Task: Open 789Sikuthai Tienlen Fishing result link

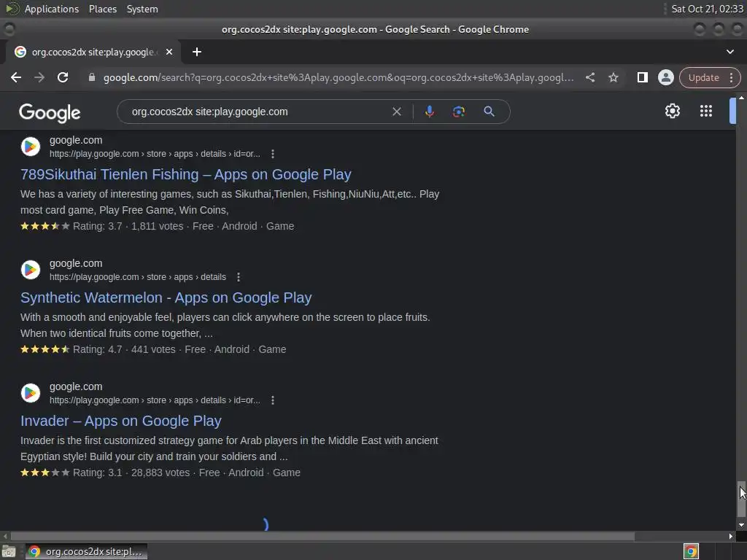Action: [186, 175]
